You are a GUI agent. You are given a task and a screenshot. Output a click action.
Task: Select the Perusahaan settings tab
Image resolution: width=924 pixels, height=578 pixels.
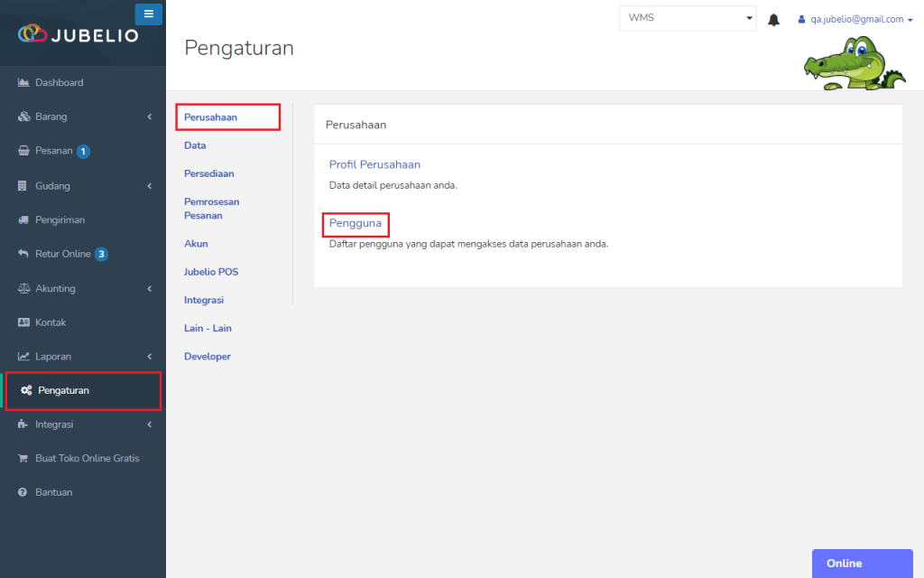(228, 117)
